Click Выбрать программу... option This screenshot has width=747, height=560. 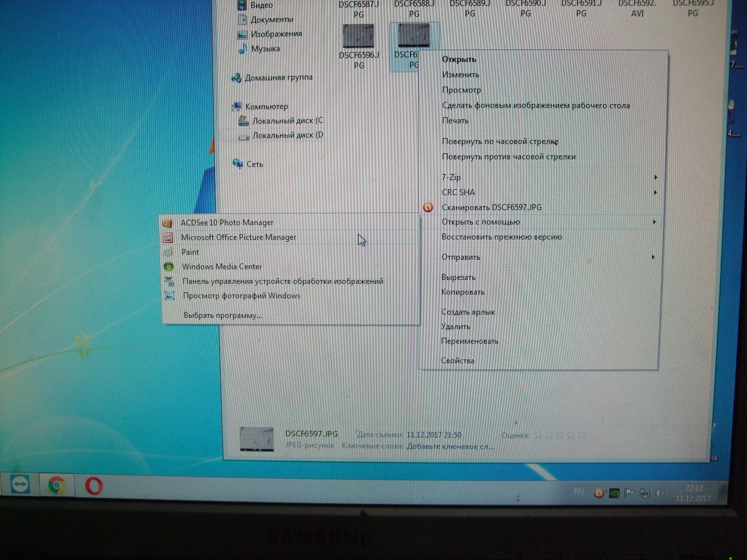click(x=223, y=315)
